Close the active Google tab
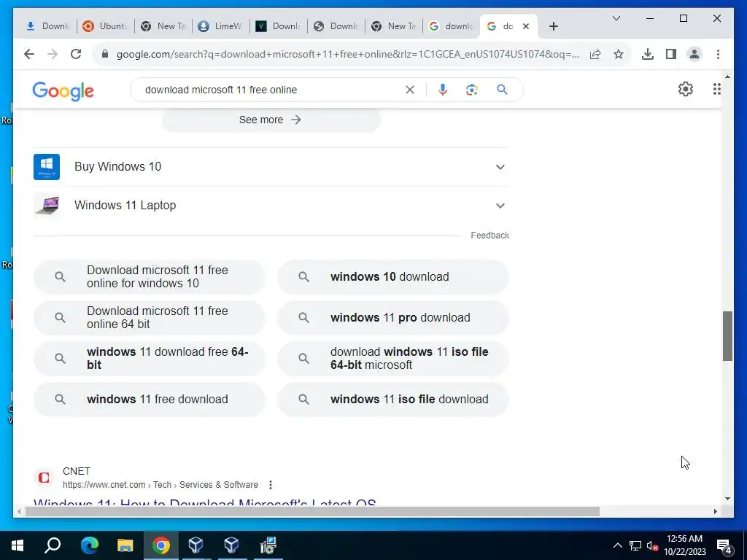747x560 pixels. pyautogui.click(x=526, y=26)
